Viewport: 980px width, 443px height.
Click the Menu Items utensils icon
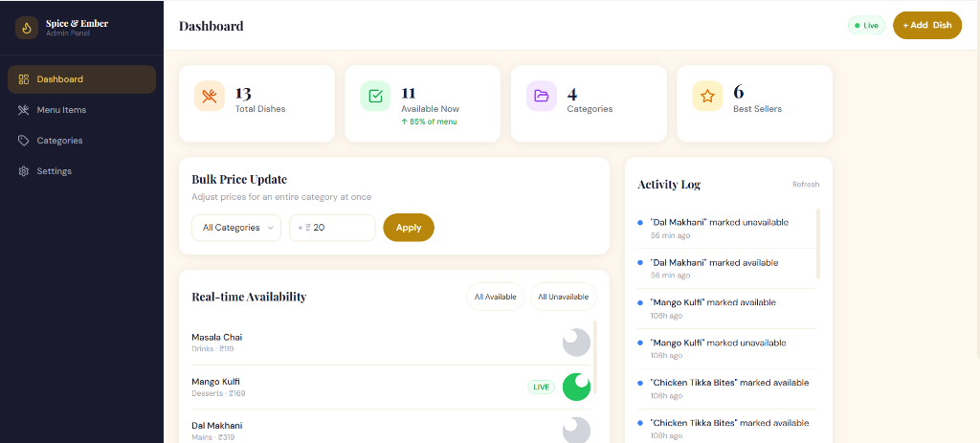point(24,110)
